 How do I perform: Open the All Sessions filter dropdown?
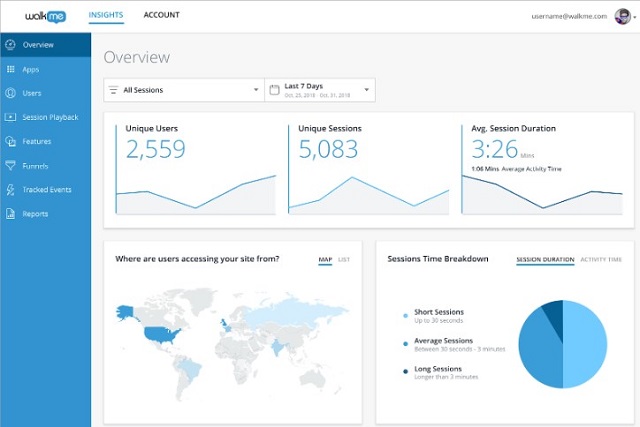pos(184,90)
